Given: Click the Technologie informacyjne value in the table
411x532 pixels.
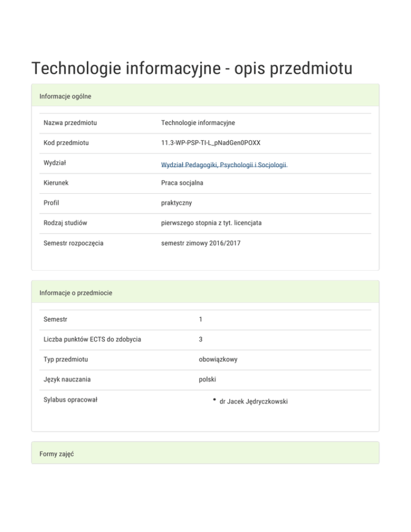Looking at the screenshot, I should (198, 123).
